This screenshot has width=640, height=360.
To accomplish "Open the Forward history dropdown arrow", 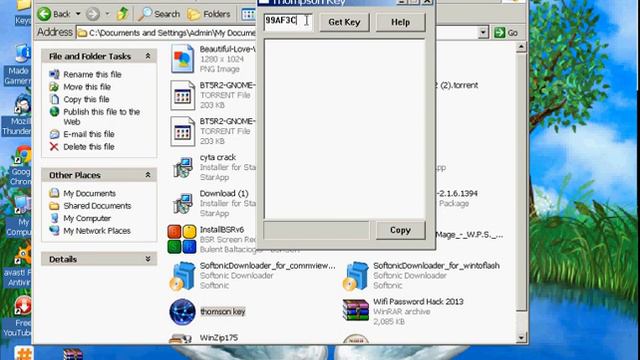I will pyautogui.click(x=107, y=14).
